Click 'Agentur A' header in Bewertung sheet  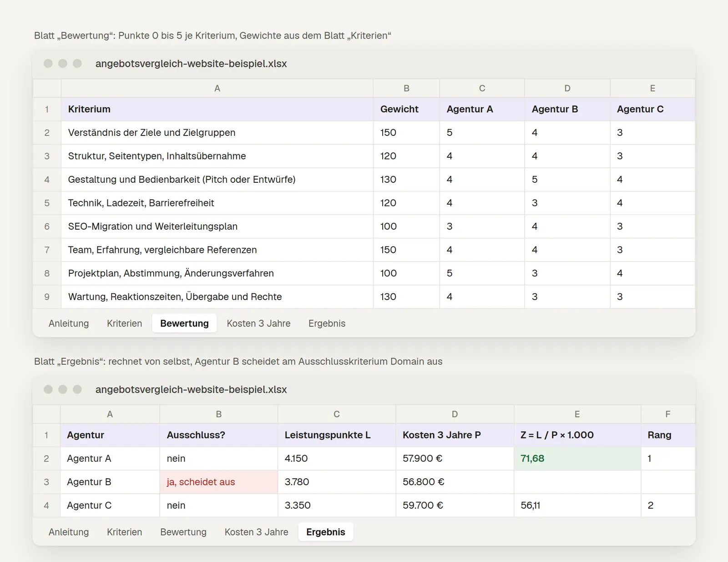pos(482,109)
